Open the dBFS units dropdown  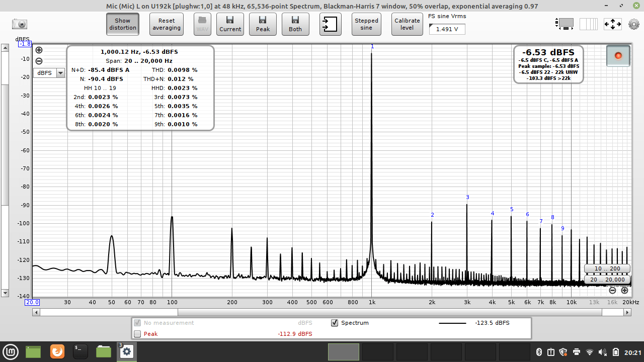click(49, 73)
